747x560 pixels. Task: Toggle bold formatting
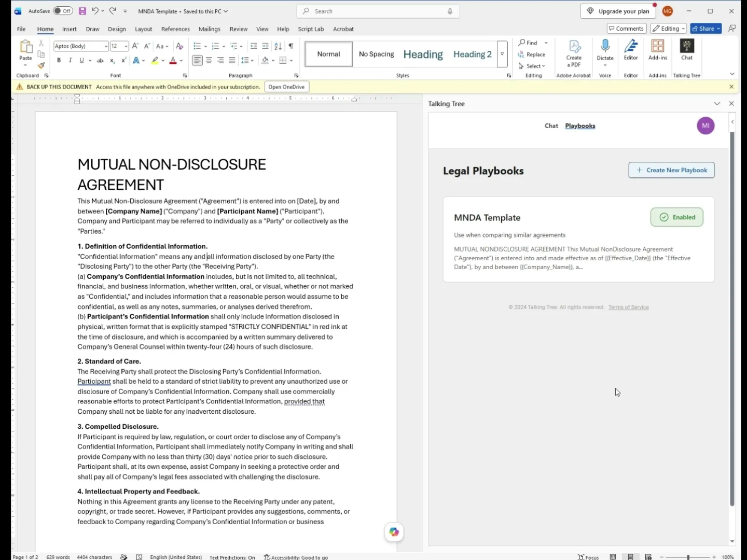pyautogui.click(x=59, y=61)
